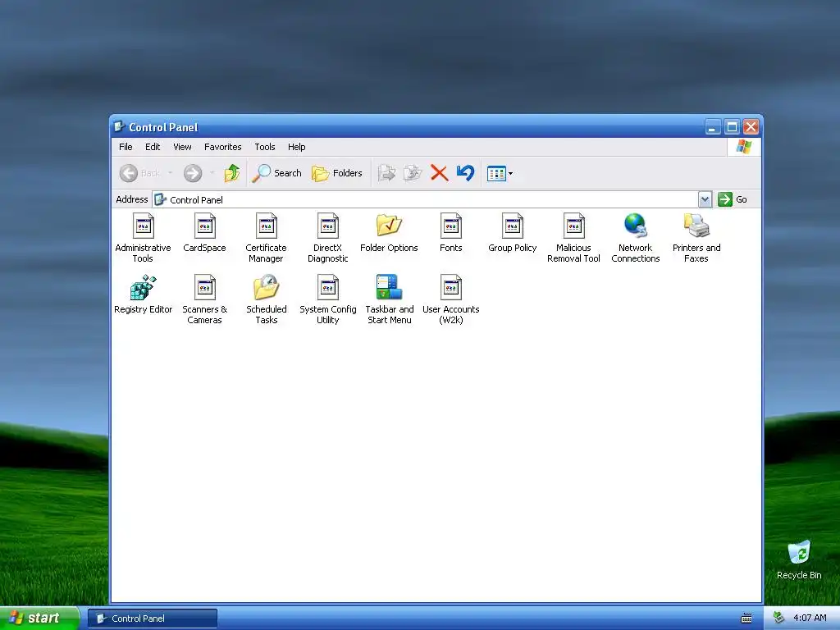This screenshot has height=630, width=840.
Task: Click the on-screen keyboard tray icon
Action: (x=746, y=619)
